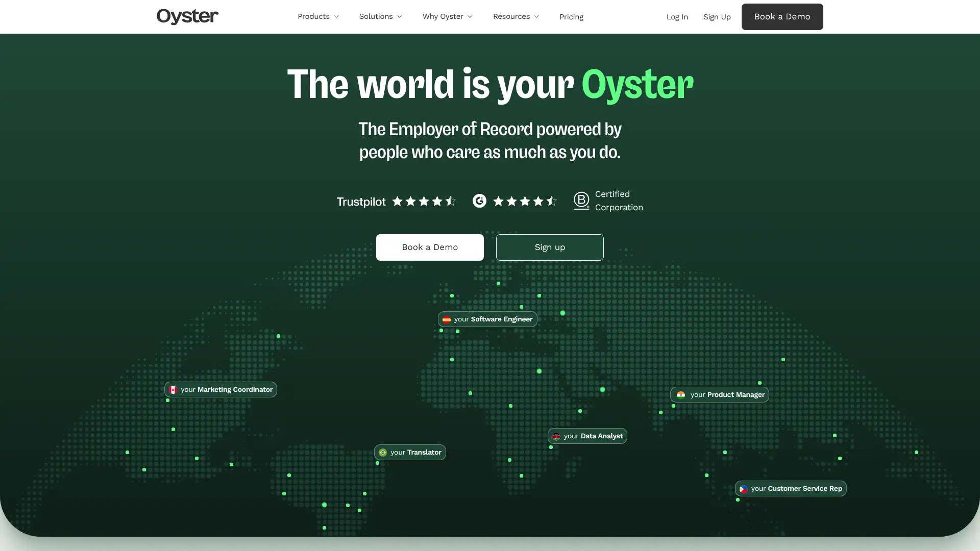Click the Kenya flag on Data Analyst tag
Viewport: 980px width, 551px height.
click(x=556, y=436)
